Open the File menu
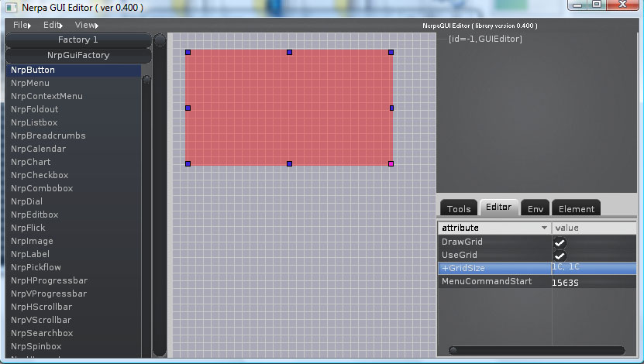 tap(21, 26)
